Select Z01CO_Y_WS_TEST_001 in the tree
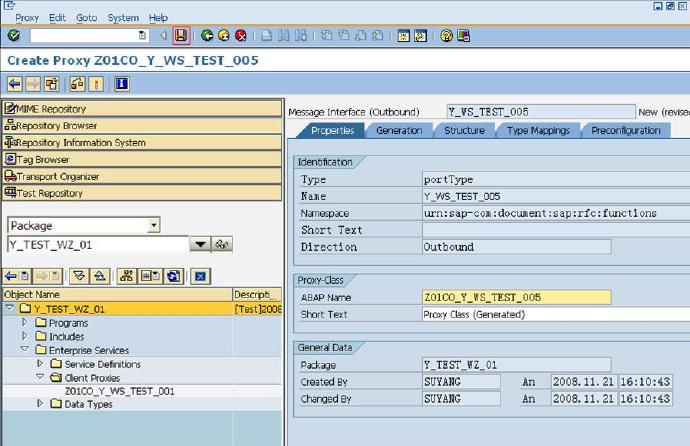This screenshot has width=690, height=446. (x=120, y=391)
